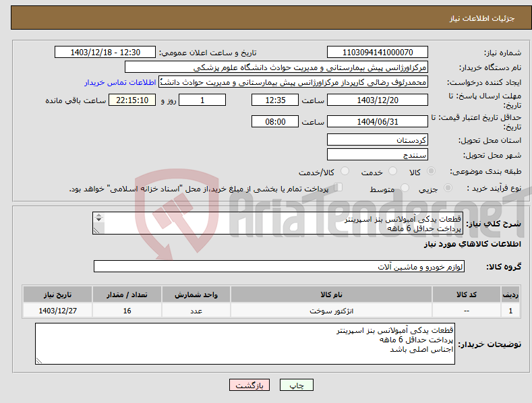Click the resize handle of buyer notes textarea
532x403 pixels.
tap(39, 361)
